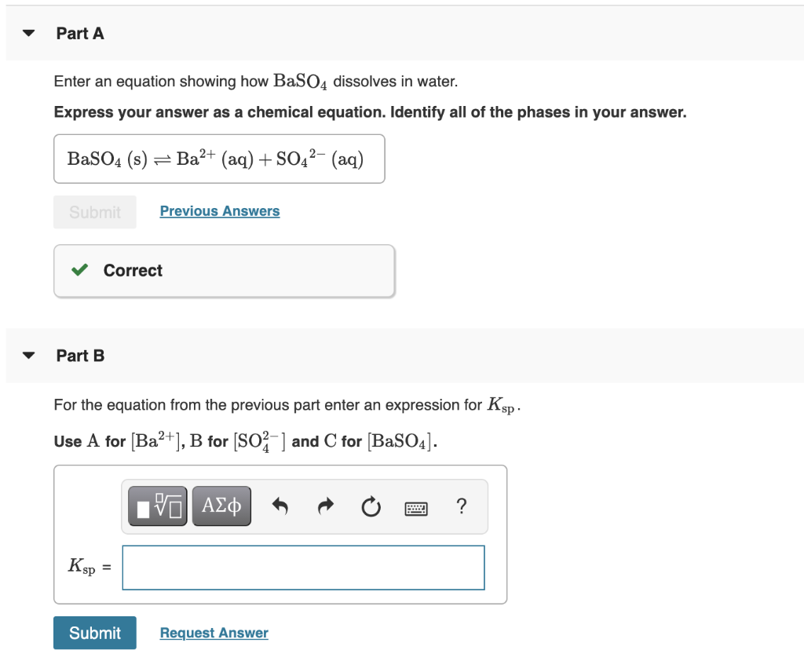804x672 pixels.
Task: Click the green Correct checkmark
Action: [x=79, y=269]
